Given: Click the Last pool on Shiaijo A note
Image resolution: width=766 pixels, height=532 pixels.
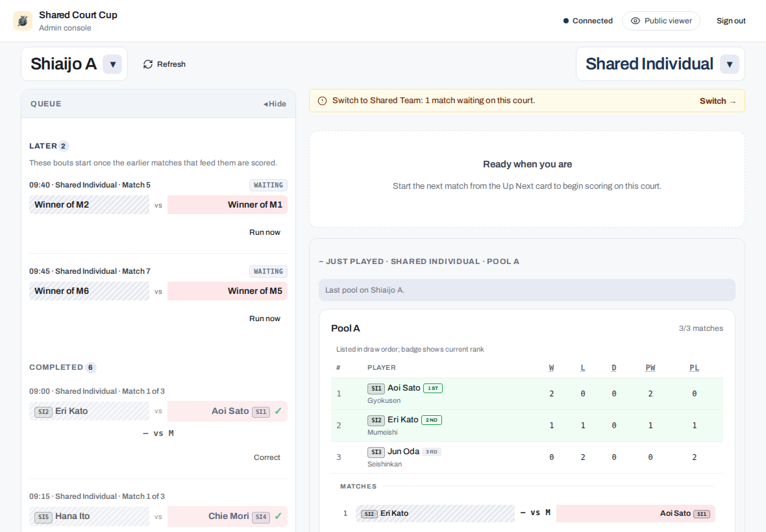Looking at the screenshot, I should (x=527, y=290).
